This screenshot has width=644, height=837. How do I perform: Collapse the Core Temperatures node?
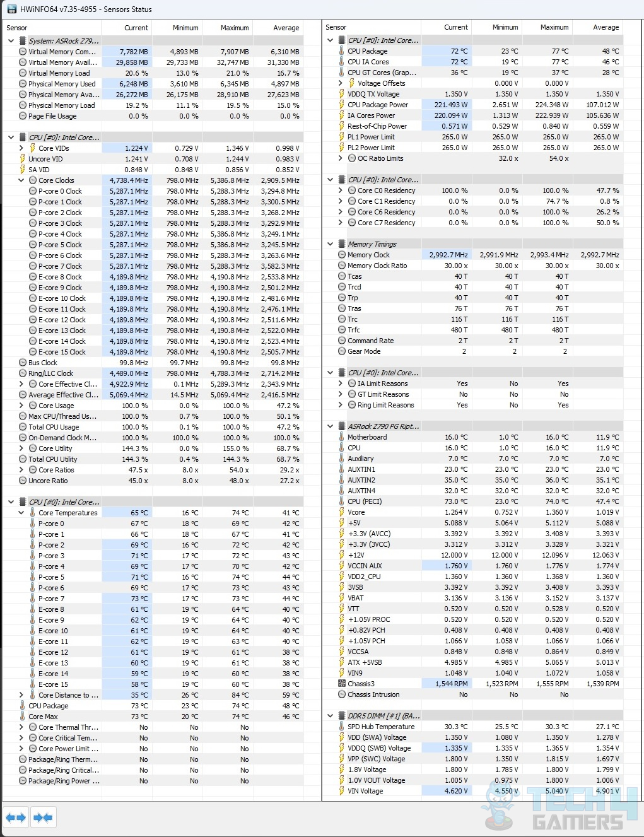(x=21, y=513)
